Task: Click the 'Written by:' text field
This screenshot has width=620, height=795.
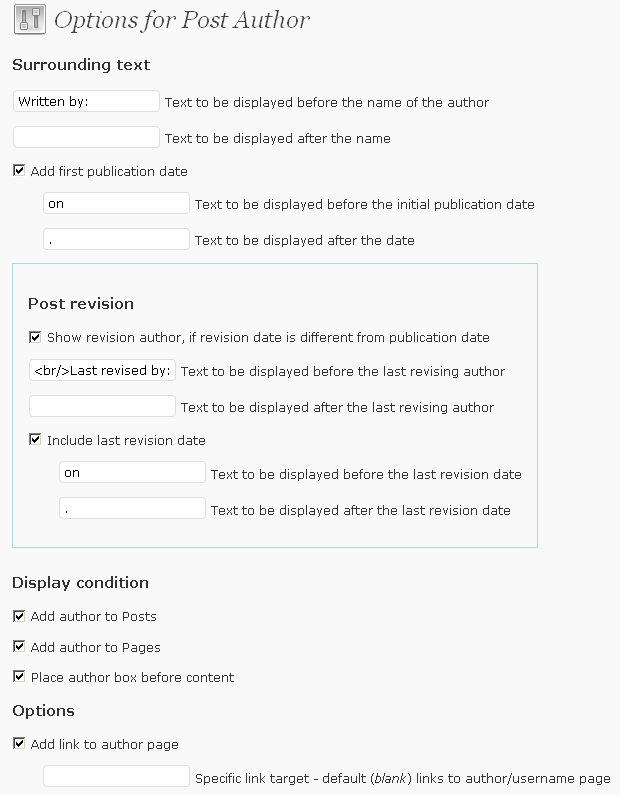Action: 86,101
